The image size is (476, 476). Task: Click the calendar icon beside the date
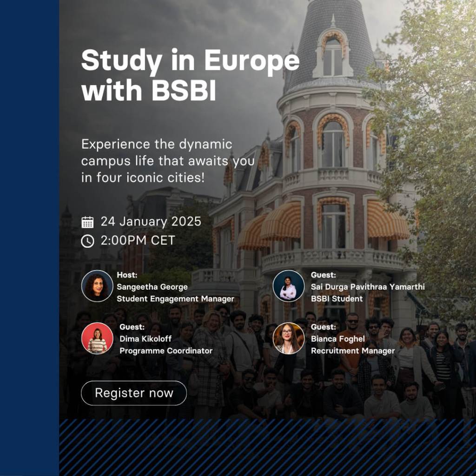(87, 222)
